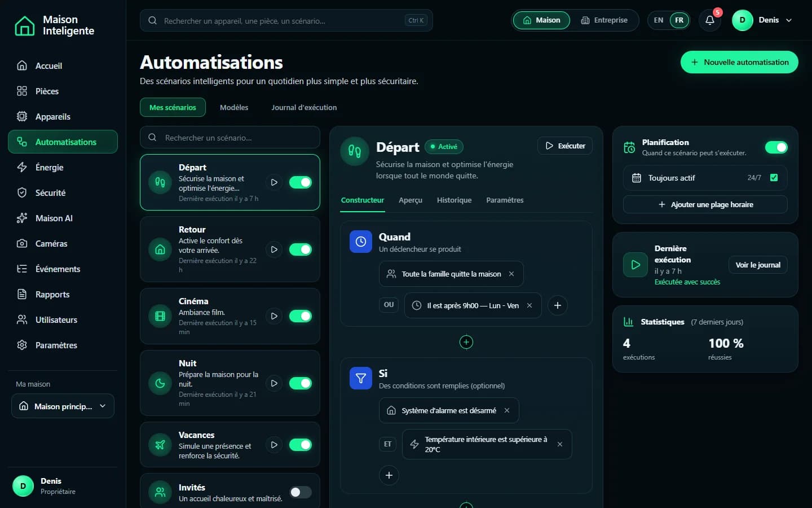Remove the 'Il est après 9h00' trigger
The width and height of the screenshot is (812, 508).
[x=529, y=305]
